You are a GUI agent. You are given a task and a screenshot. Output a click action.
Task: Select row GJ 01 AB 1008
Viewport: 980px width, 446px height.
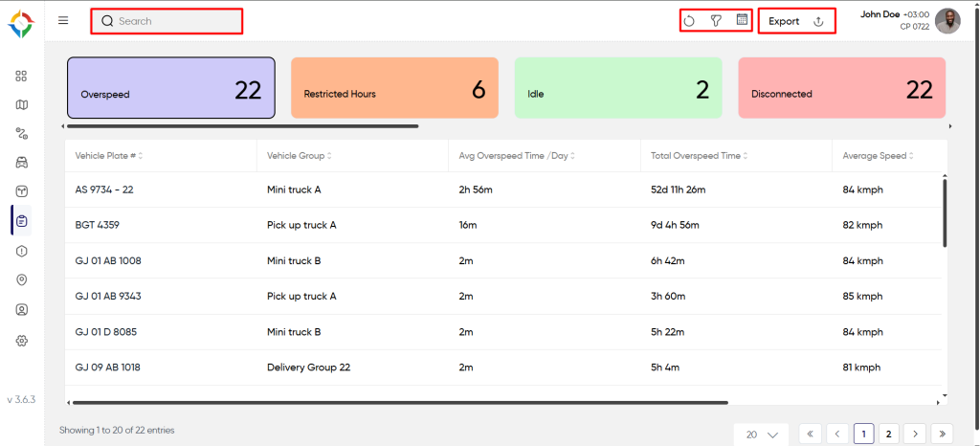coord(503,260)
